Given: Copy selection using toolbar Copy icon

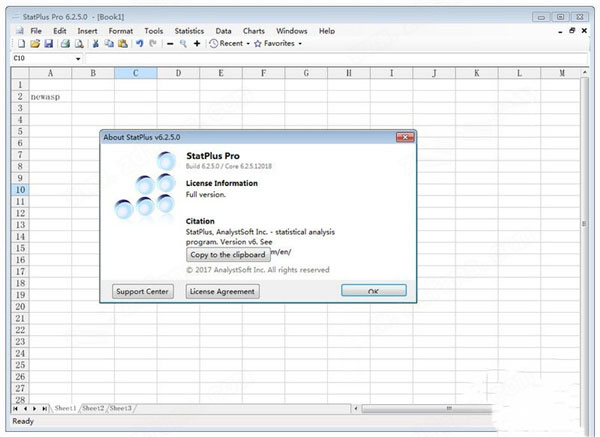Looking at the screenshot, I should coord(109,44).
